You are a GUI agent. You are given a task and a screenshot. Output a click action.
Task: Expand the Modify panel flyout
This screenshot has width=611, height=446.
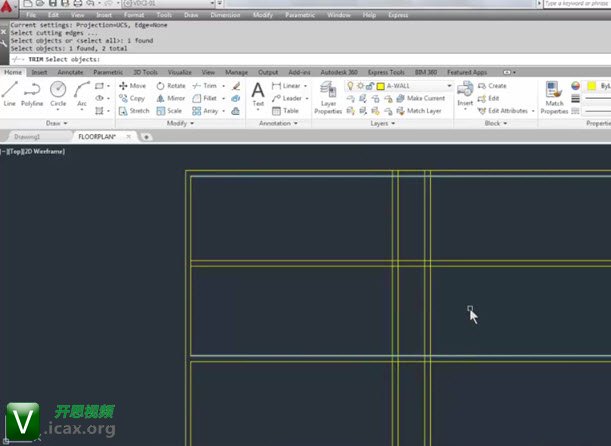(180, 123)
